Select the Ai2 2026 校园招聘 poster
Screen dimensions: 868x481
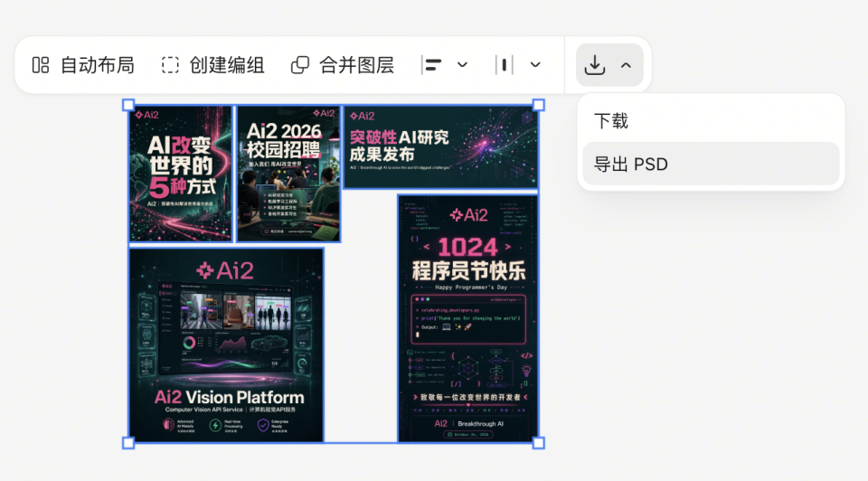288,174
